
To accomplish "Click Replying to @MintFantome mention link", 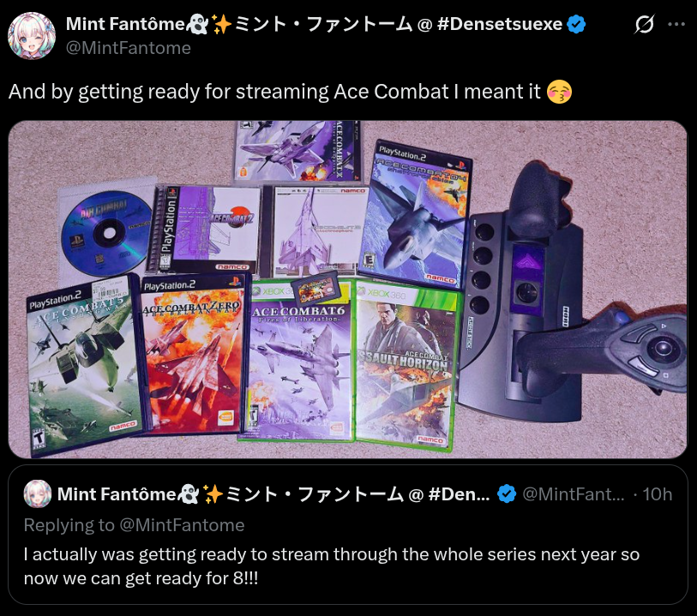I will 182,525.
